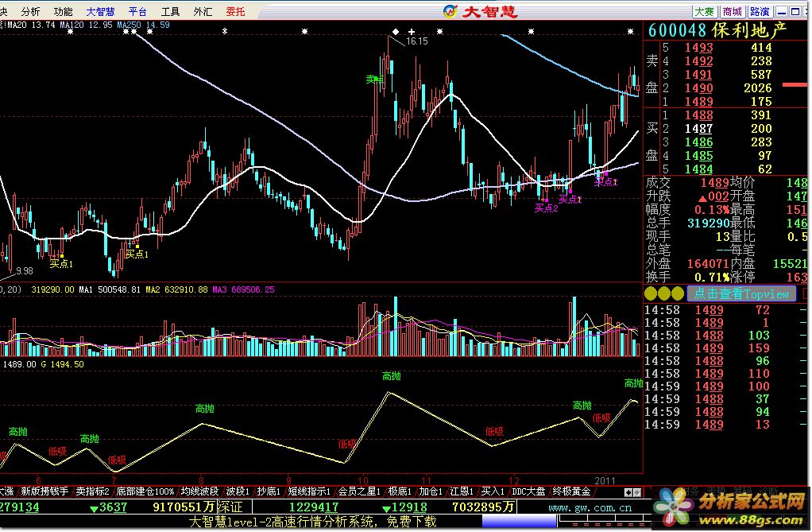Open the 分析 menu

[x=30, y=11]
